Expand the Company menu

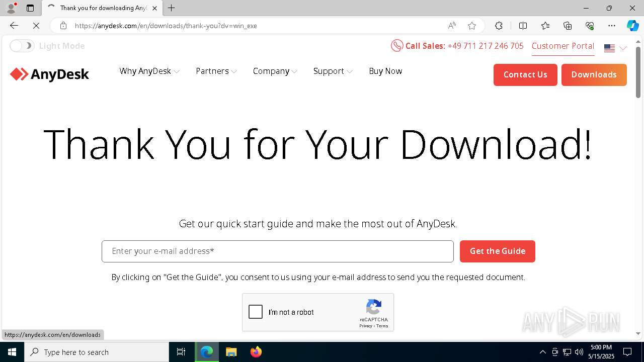[x=275, y=71]
